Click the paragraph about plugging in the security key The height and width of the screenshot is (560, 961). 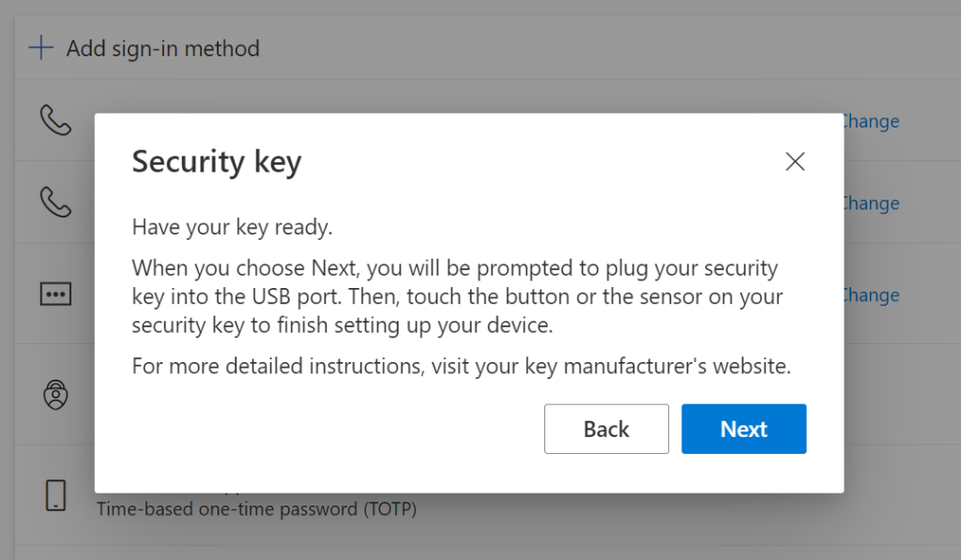tap(457, 296)
